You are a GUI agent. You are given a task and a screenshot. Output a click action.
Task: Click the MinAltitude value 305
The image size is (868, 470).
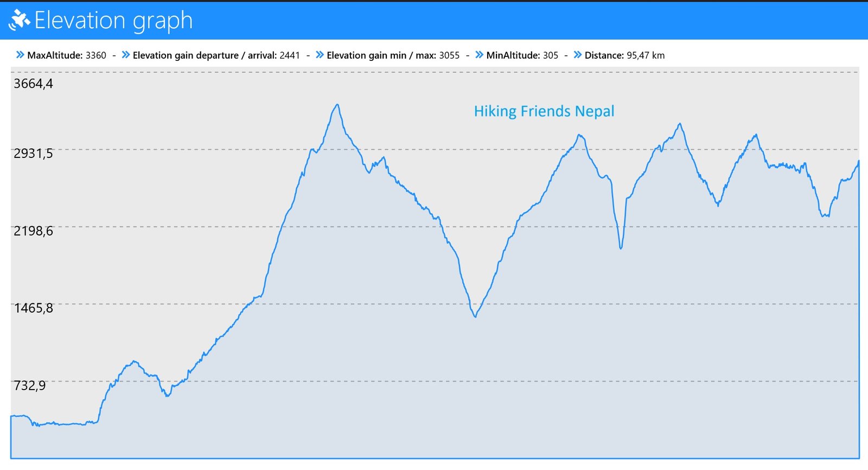pyautogui.click(x=550, y=55)
